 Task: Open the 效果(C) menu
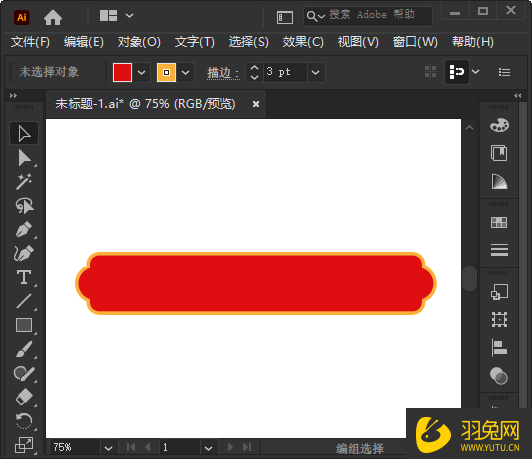coord(303,42)
